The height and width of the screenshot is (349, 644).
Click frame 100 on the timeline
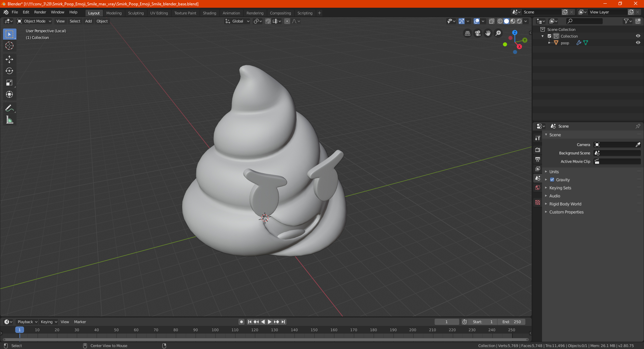pyautogui.click(x=215, y=330)
